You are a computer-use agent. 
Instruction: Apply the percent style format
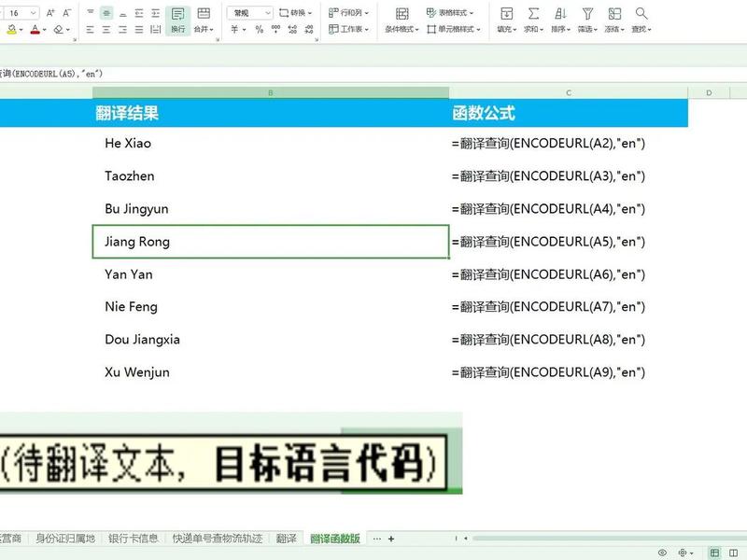pyautogui.click(x=260, y=30)
